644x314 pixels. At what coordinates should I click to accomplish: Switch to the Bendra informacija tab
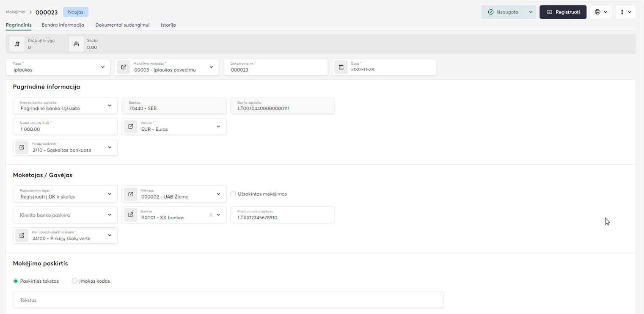click(x=63, y=25)
